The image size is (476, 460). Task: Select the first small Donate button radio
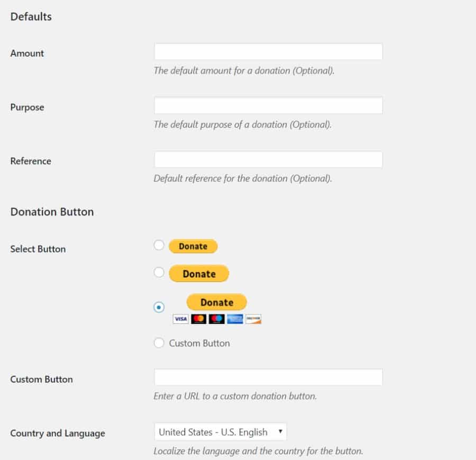[x=159, y=245]
